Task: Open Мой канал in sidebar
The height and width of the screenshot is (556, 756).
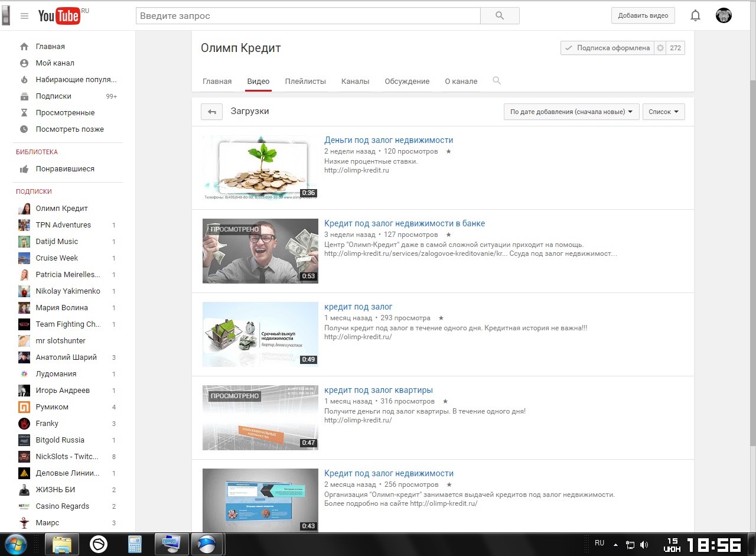Action: coord(55,63)
